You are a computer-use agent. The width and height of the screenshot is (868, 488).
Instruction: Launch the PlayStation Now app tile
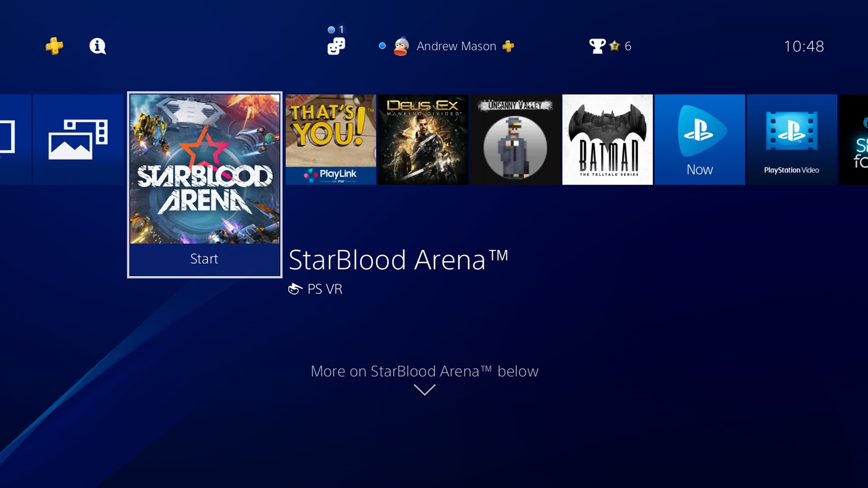click(x=700, y=139)
